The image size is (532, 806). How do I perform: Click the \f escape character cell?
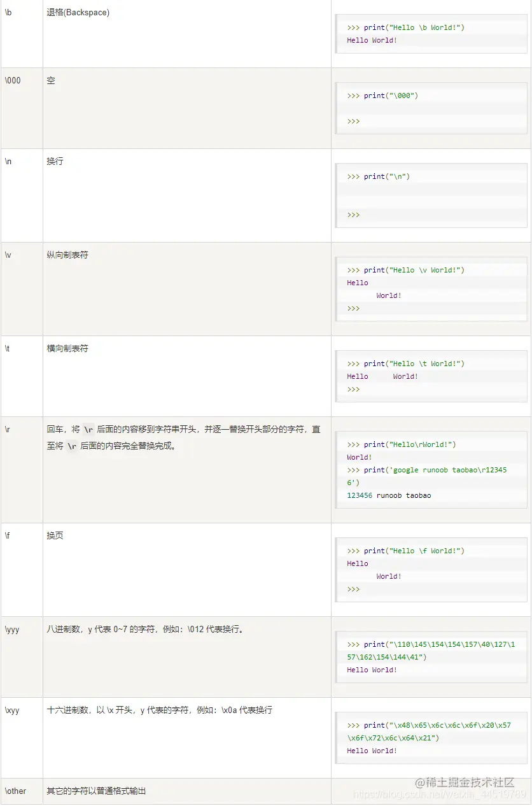22,570
